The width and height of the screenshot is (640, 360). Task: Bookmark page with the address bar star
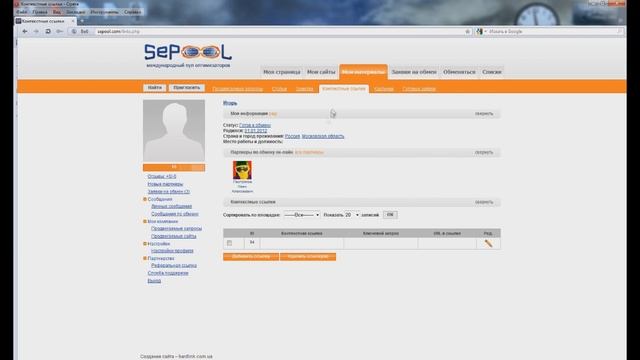pyautogui.click(x=468, y=31)
